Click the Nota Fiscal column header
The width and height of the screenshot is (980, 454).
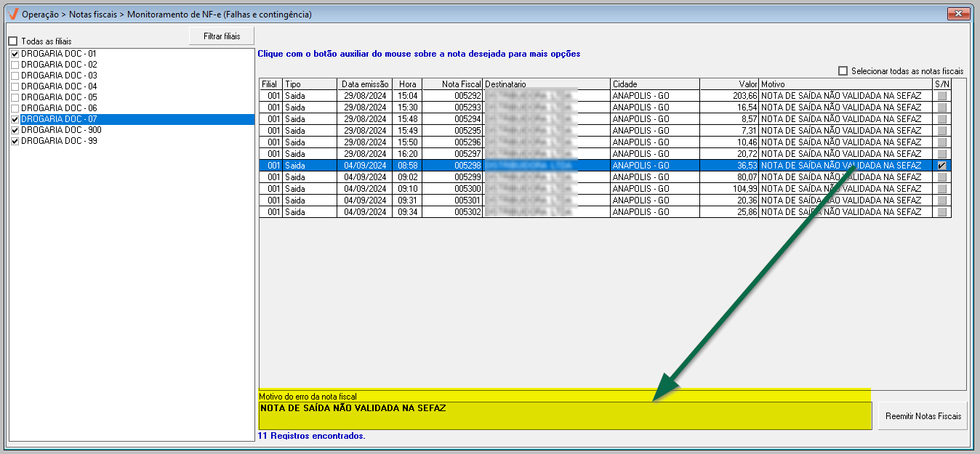point(452,84)
